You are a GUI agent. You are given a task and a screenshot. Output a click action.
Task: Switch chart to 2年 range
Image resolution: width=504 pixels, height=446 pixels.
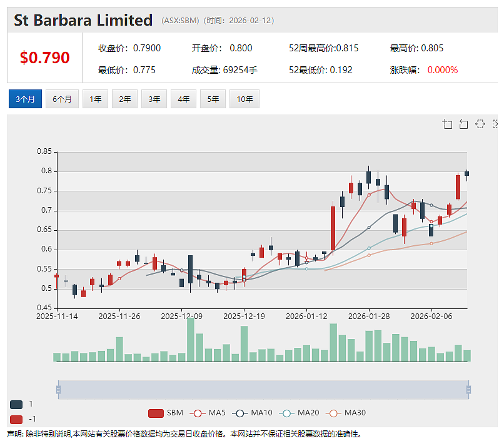pyautogui.click(x=124, y=99)
